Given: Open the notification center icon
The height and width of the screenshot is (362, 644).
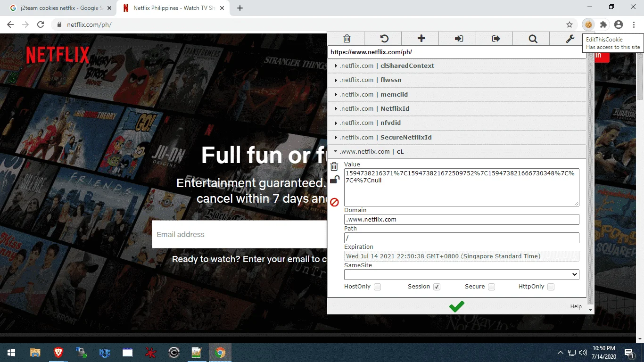Looking at the screenshot, I should pos(629,353).
